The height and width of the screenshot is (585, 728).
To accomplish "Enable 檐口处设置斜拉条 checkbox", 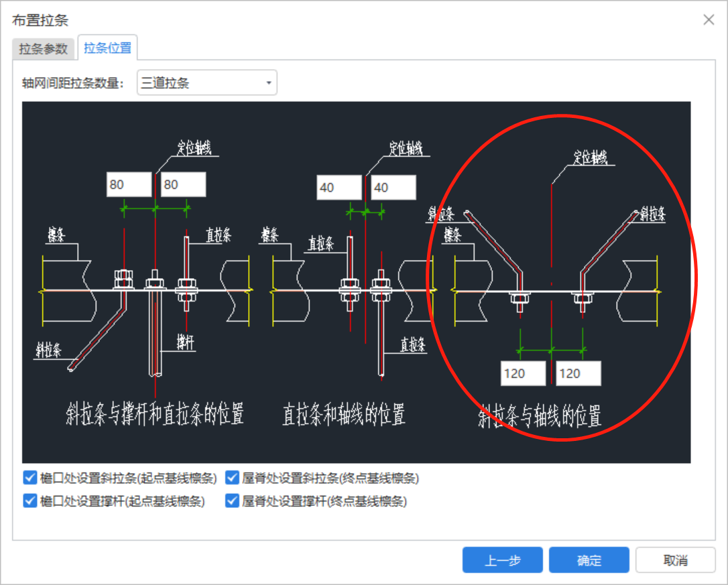I will click(x=29, y=477).
